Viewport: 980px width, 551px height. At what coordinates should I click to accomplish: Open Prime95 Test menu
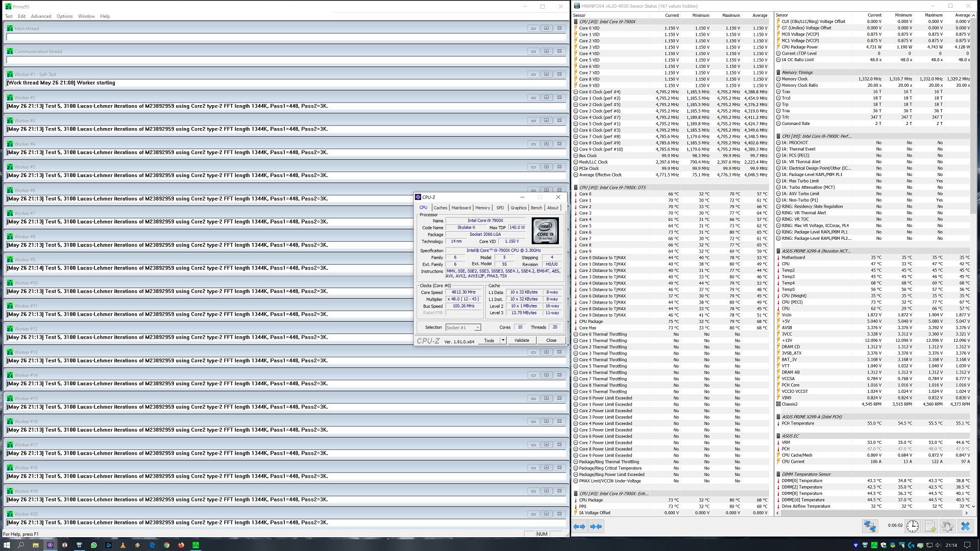pyautogui.click(x=9, y=16)
